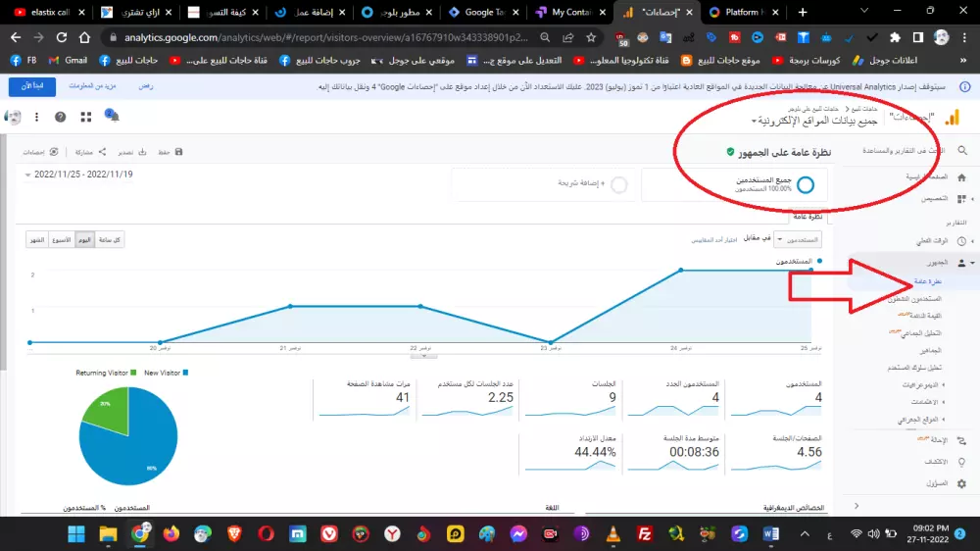Click the share (مشاركة) report icon
980x551 pixels.
click(103, 152)
